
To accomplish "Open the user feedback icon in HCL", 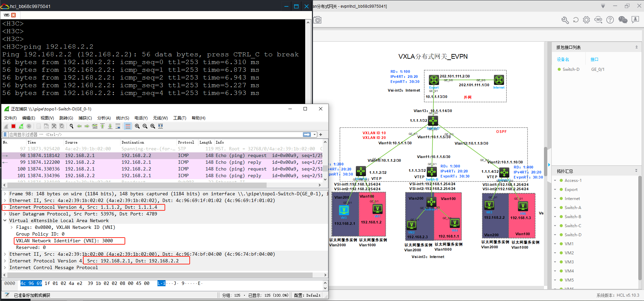I will [635, 20].
